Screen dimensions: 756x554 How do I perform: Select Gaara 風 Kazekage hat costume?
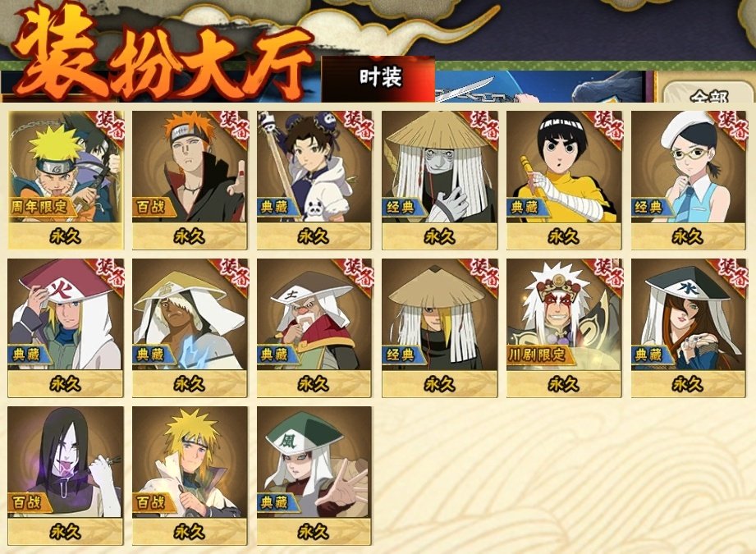(314, 476)
